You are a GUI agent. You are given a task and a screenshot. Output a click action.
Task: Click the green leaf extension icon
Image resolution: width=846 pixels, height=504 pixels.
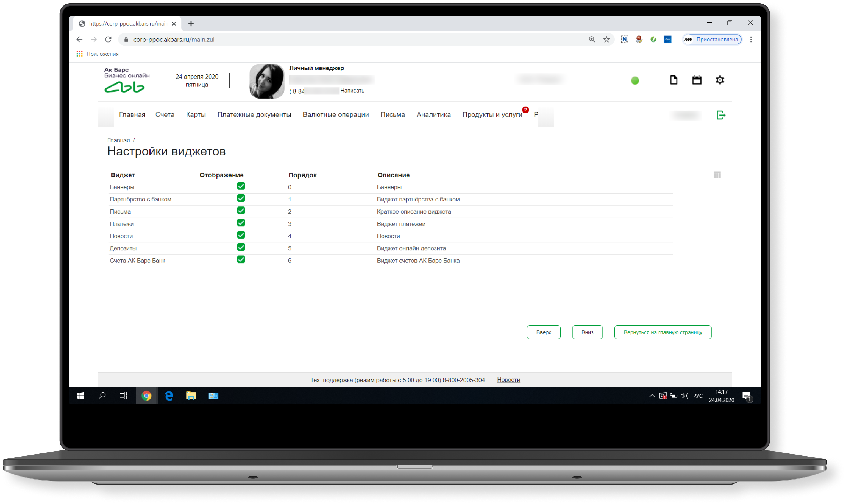653,40
